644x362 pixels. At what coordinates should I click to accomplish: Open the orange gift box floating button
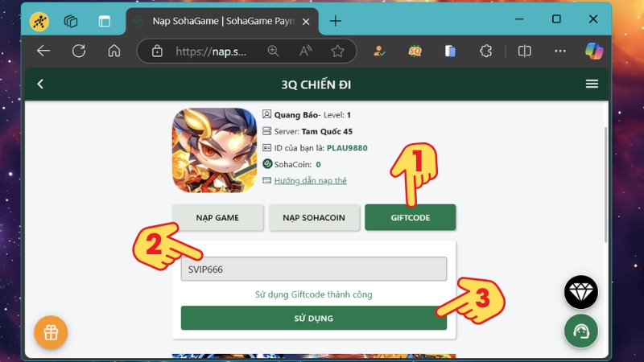pos(51,332)
